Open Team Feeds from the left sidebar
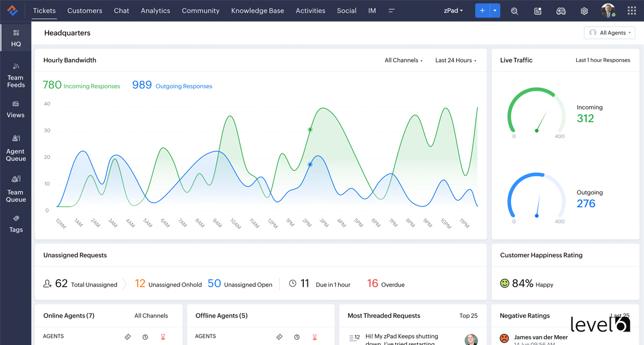 [x=16, y=74]
